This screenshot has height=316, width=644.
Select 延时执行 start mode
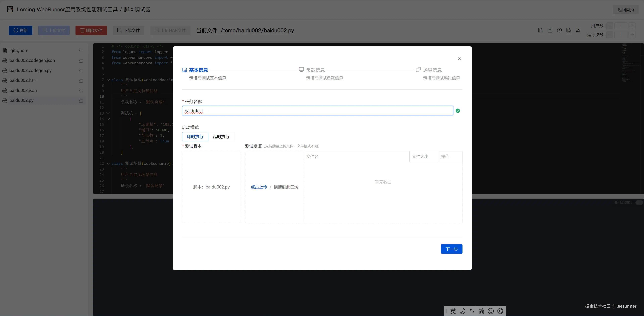pos(221,137)
